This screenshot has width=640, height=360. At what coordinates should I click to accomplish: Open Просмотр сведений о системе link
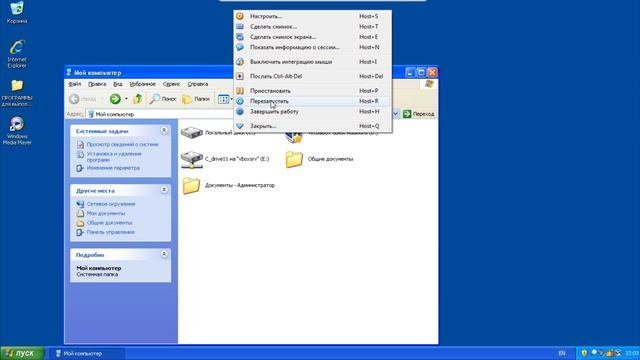(122, 144)
